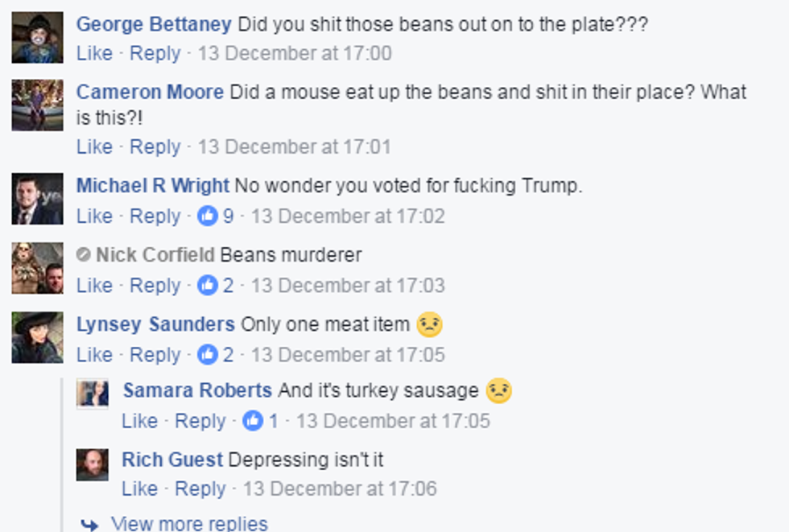
Task: Click the sad emoji in Samara Roberts' reply
Action: (x=499, y=392)
